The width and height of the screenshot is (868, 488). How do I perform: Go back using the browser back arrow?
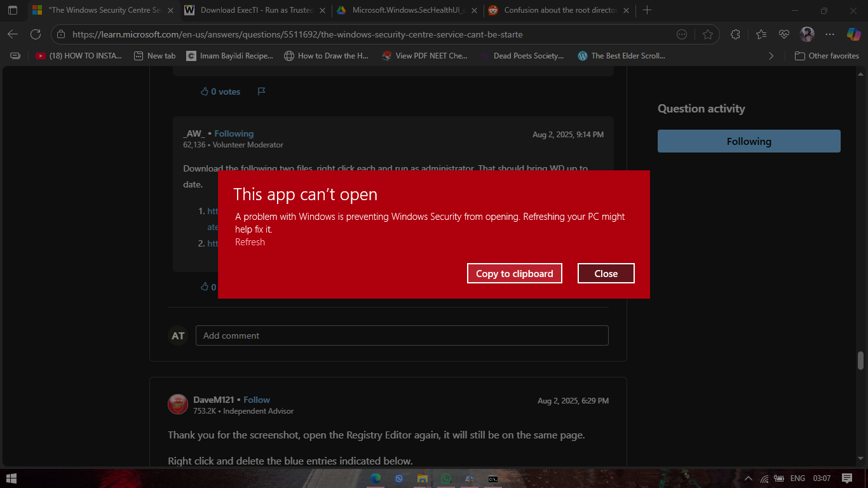point(13,34)
